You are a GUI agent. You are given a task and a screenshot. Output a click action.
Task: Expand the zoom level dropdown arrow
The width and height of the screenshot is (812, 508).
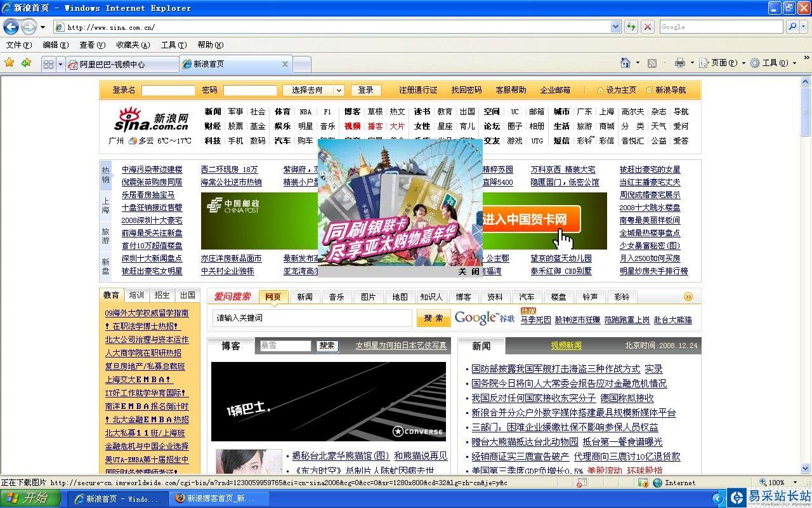(794, 483)
